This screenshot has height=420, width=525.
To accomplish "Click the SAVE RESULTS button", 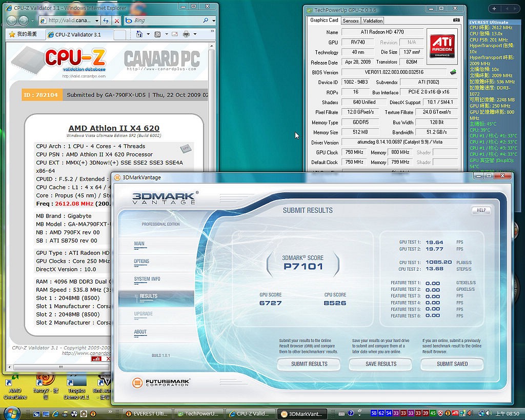I will pyautogui.click(x=381, y=364).
